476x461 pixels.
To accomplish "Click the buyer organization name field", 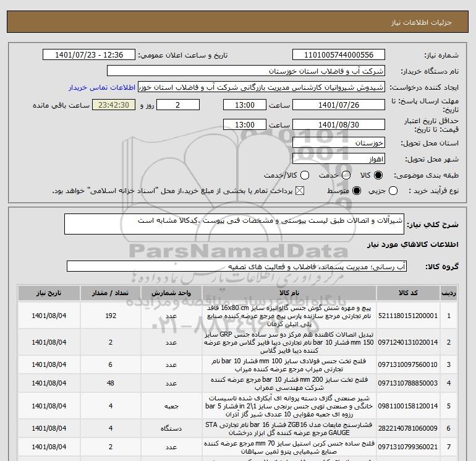I will [246, 71].
